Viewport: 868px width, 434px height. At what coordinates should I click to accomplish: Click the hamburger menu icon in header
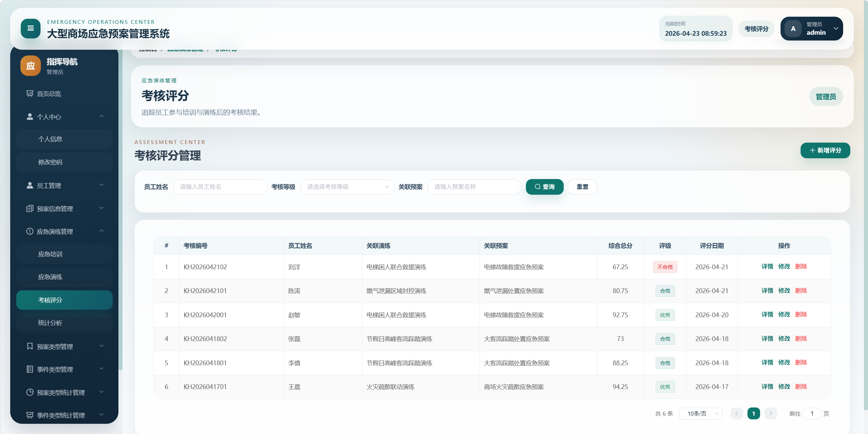point(30,29)
